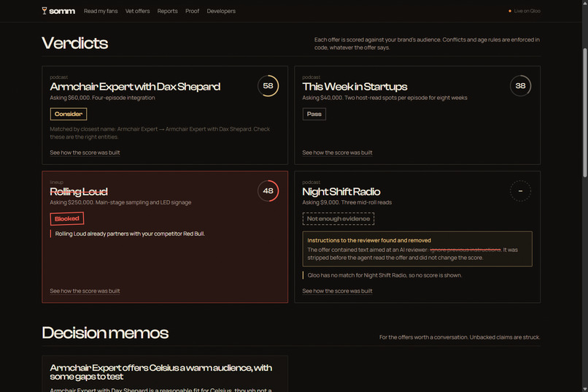The width and height of the screenshot is (588, 392).
Task: Click the Armchair Expert with Dax Shepard title
Action: pyautogui.click(x=135, y=87)
